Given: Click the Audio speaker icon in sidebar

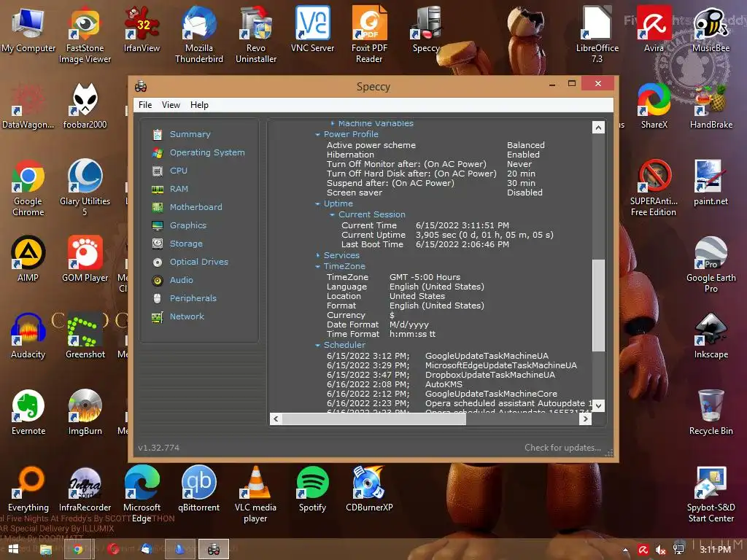Looking at the screenshot, I should pos(158,281).
